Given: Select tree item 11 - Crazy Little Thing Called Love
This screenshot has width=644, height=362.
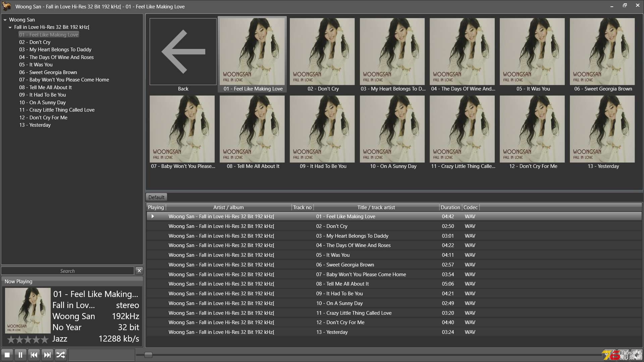Looking at the screenshot, I should click(x=57, y=110).
